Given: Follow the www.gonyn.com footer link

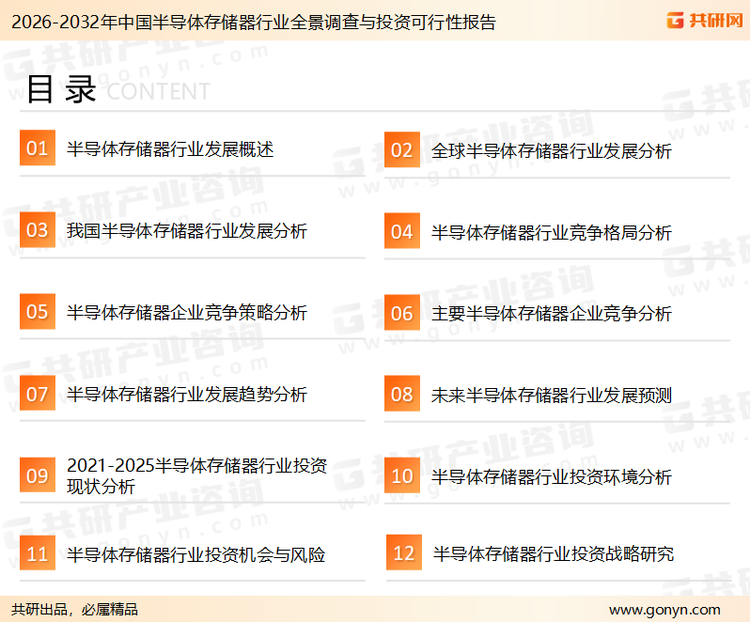Looking at the screenshot, I should click(665, 610).
